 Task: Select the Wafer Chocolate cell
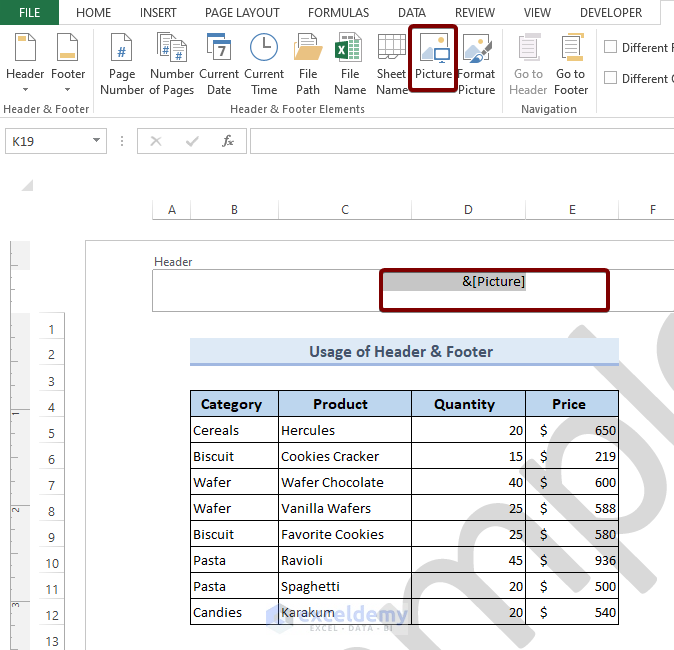pyautogui.click(x=345, y=482)
